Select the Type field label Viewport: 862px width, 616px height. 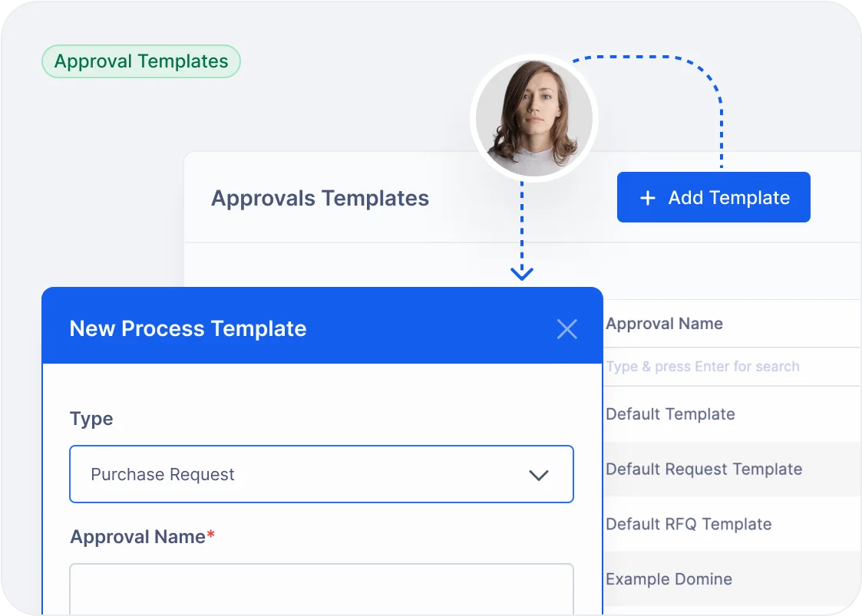coord(91,419)
